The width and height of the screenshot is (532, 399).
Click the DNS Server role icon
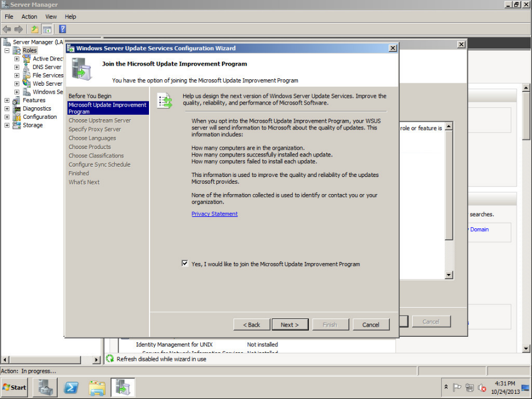(26, 67)
